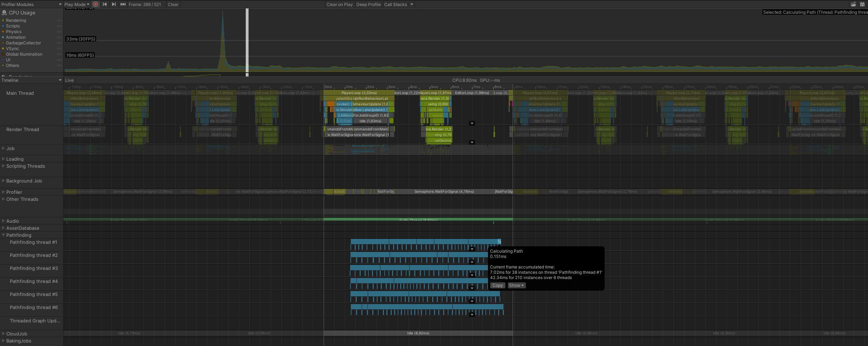Open the Play Mode target dropdown
This screenshot has width=868, height=346.
[77, 5]
